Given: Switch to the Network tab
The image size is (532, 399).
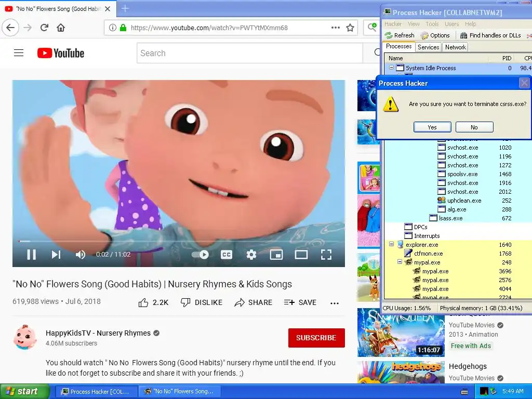Looking at the screenshot, I should click(455, 47).
